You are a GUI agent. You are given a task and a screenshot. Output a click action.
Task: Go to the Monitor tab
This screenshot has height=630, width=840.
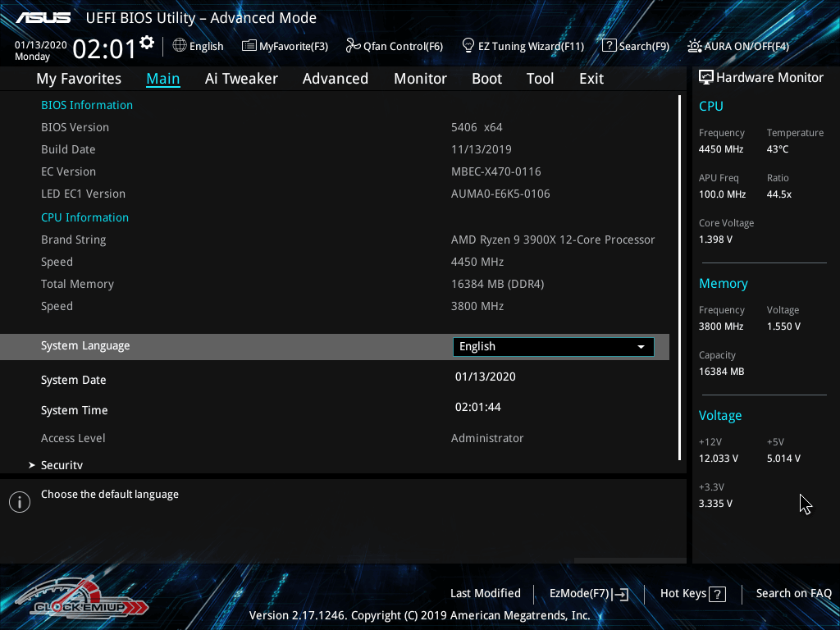click(x=420, y=79)
